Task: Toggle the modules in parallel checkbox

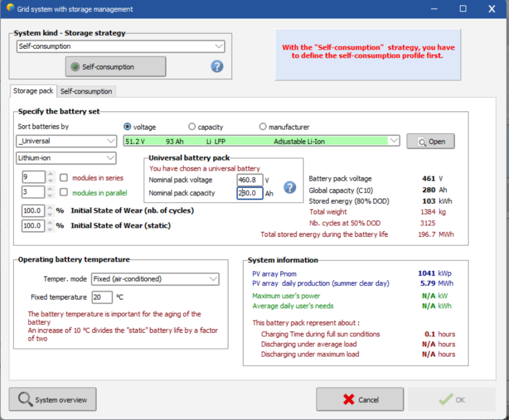Action: tap(64, 193)
